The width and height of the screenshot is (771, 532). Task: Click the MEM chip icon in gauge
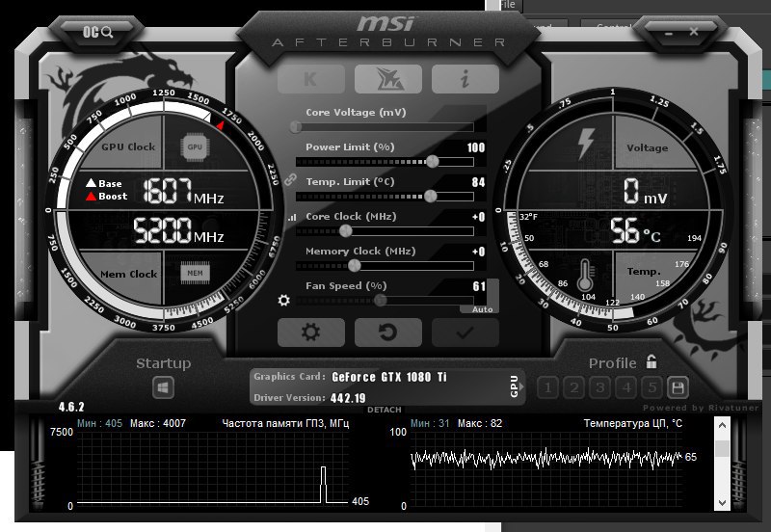pyautogui.click(x=195, y=274)
